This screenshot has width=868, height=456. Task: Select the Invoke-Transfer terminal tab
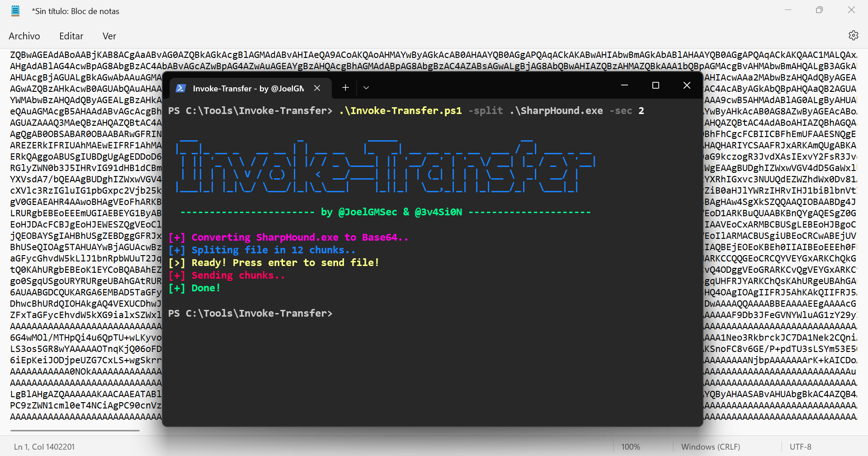tap(250, 88)
